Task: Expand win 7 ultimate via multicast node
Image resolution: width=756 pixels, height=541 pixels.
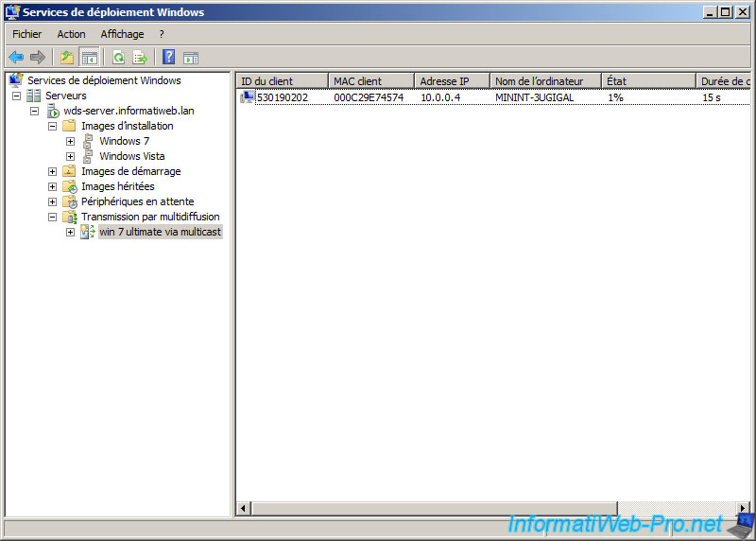Action: point(70,232)
